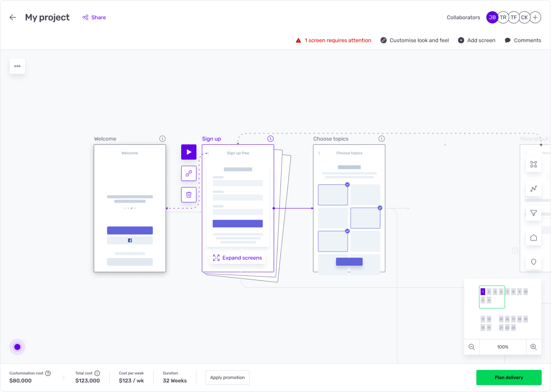Jump to screen 15 in minimap
This screenshot has width=551, height=392.
point(501,319)
